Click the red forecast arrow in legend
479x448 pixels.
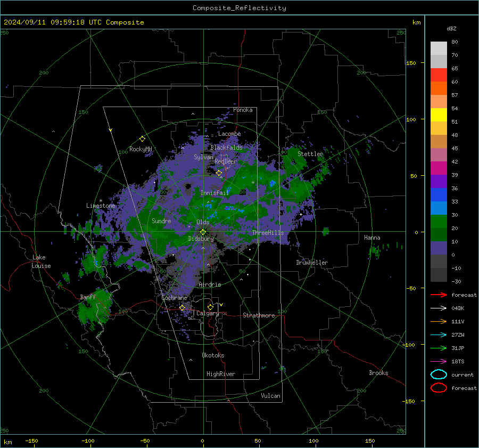439,295
